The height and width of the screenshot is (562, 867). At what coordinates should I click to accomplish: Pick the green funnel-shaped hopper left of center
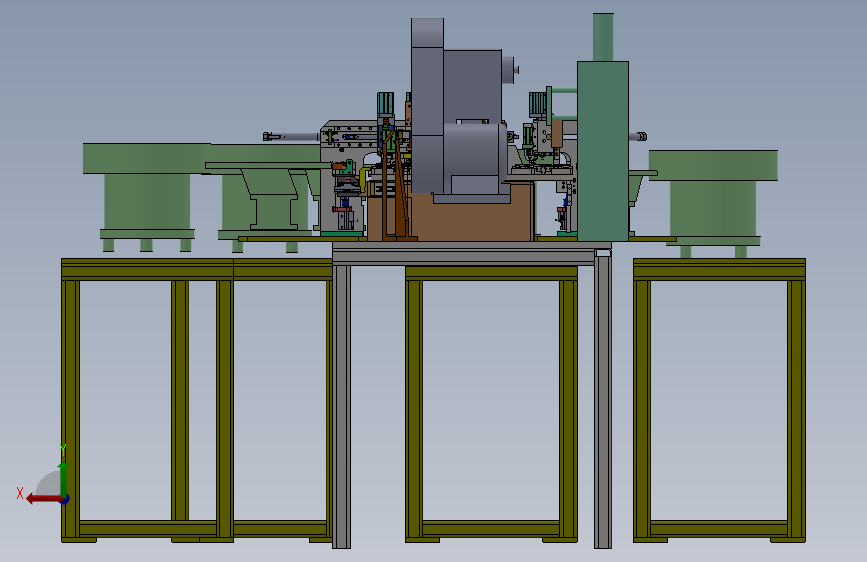[x=269, y=195]
